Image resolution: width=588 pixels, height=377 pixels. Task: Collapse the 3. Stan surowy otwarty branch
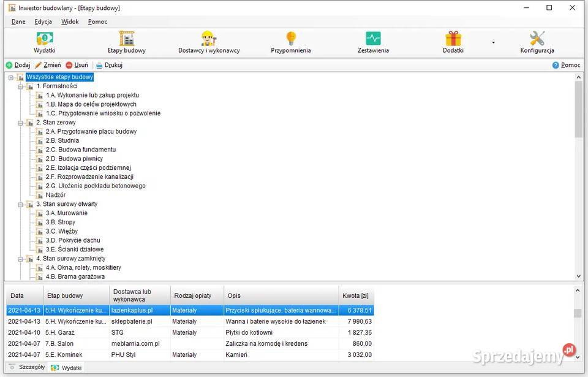click(x=20, y=204)
